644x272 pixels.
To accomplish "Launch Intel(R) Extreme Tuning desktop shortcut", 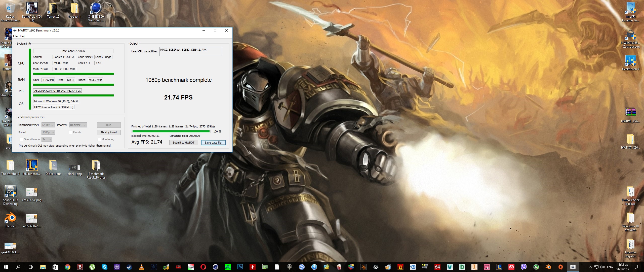I will 630,11.
